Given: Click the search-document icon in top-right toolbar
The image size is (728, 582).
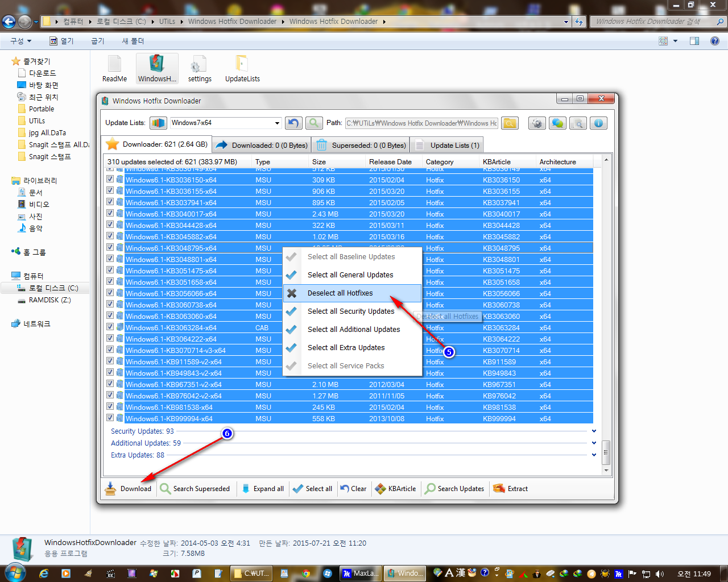Looking at the screenshot, I should pyautogui.click(x=578, y=123).
